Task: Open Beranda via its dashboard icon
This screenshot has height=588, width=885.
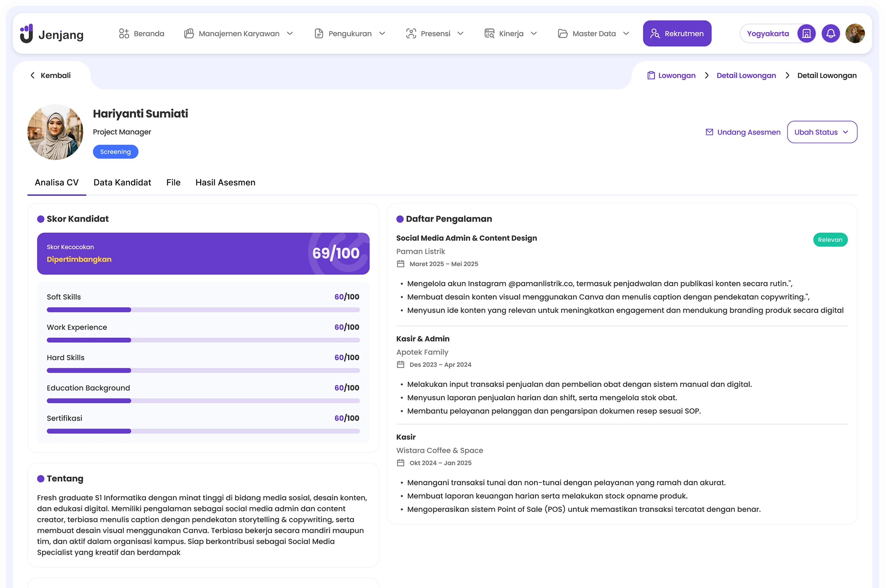Action: pyautogui.click(x=124, y=34)
